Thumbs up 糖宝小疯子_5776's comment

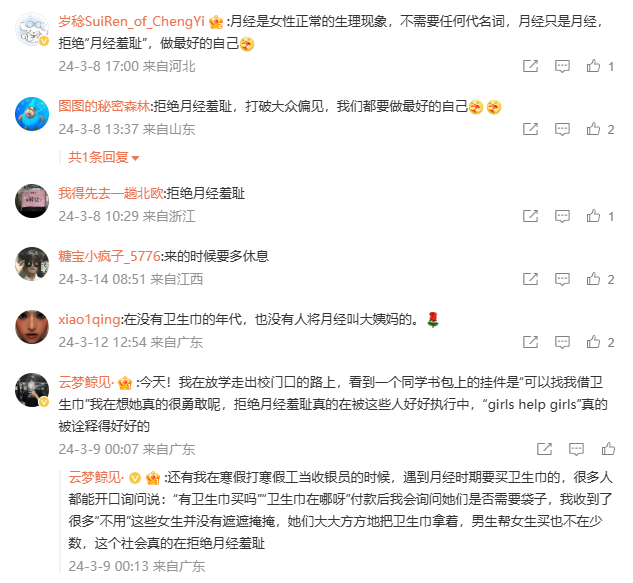(593, 279)
